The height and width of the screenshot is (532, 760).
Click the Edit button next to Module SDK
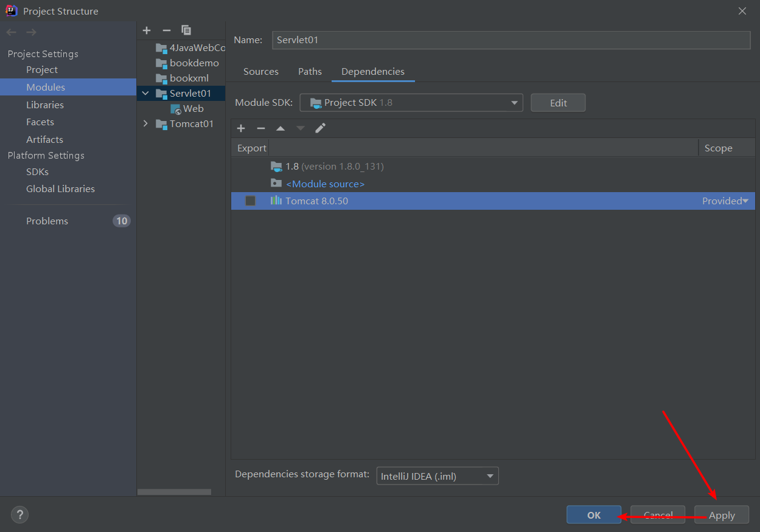(558, 103)
